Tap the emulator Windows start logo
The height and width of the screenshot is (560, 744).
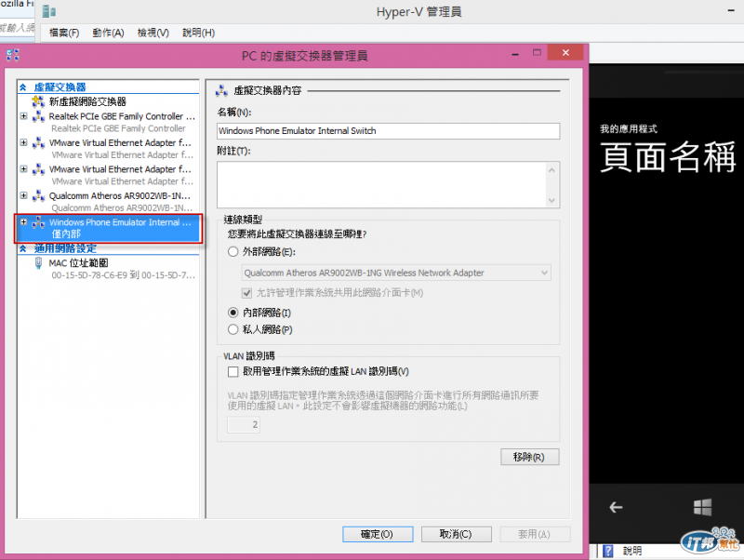702,507
